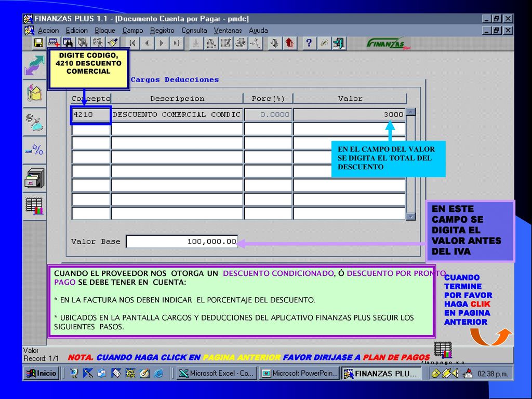Click the dimmed down arrow toolbar icon
The width and height of the screenshot is (532, 399).
[196, 43]
